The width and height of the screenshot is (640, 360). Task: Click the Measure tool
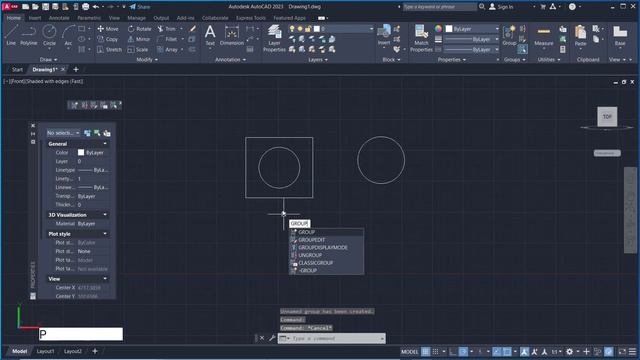click(x=544, y=36)
